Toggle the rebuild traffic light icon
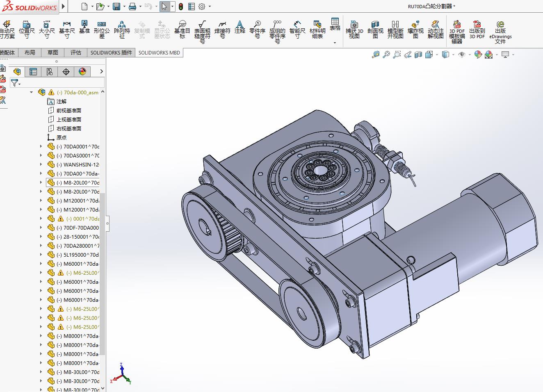 coord(180,7)
